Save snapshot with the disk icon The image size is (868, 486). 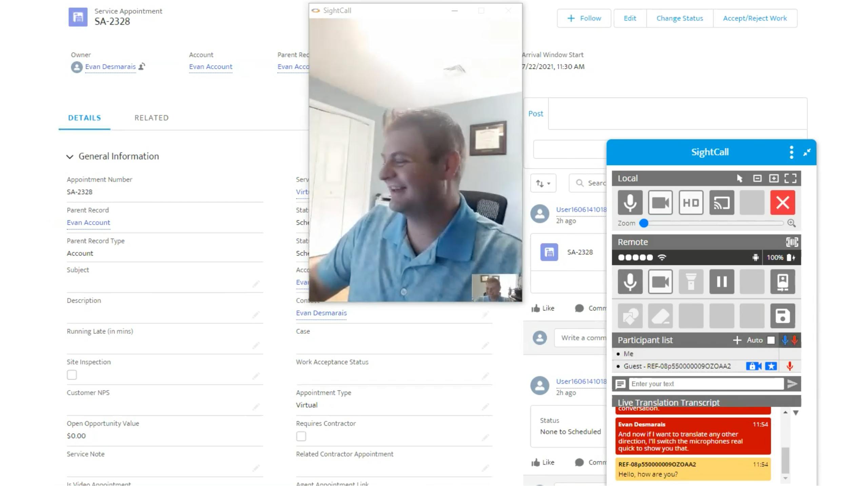pos(782,316)
